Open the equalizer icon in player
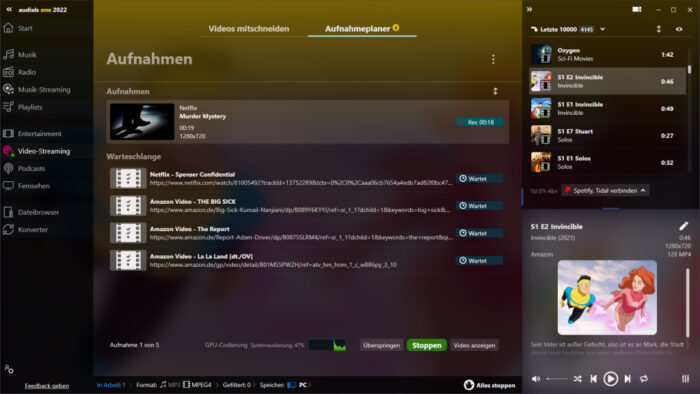This screenshot has height=394, width=700. click(x=685, y=378)
